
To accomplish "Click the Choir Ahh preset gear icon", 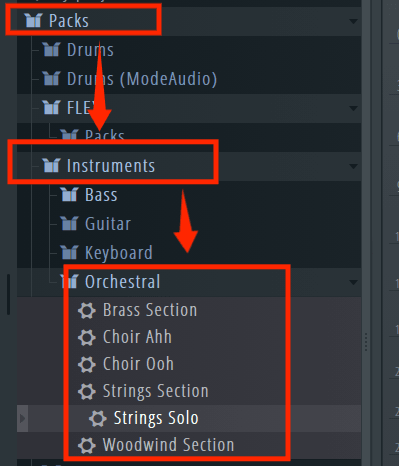I will click(87, 337).
